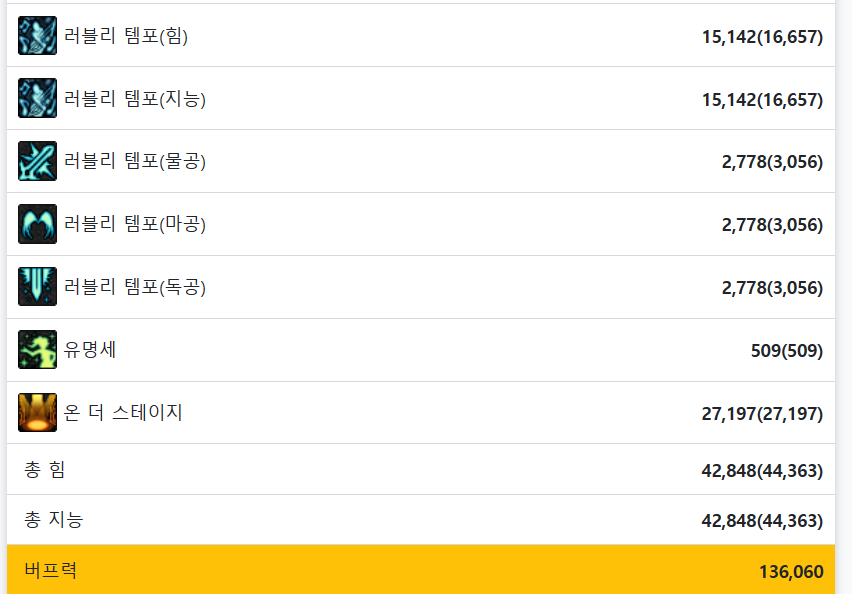Select the 총 지능 row label

tap(54, 520)
